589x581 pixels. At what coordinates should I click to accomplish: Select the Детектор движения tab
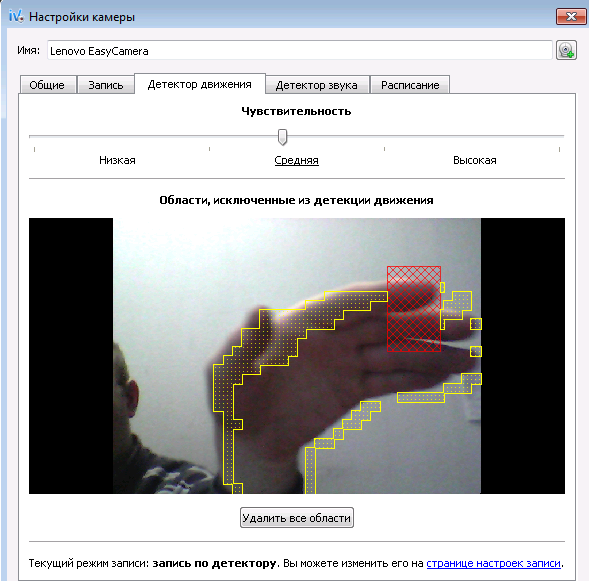point(199,84)
